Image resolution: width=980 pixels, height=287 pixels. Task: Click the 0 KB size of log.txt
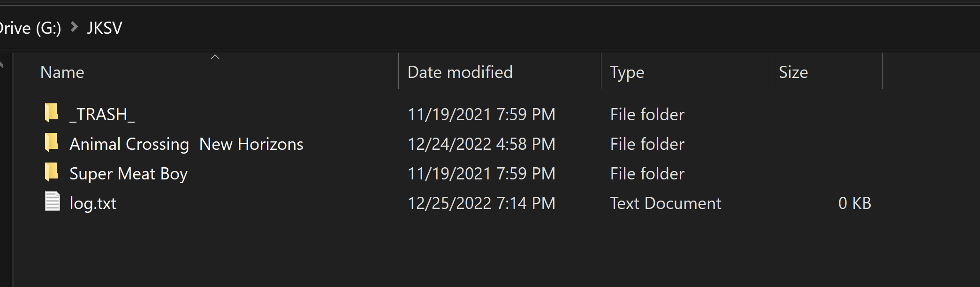[x=854, y=203]
